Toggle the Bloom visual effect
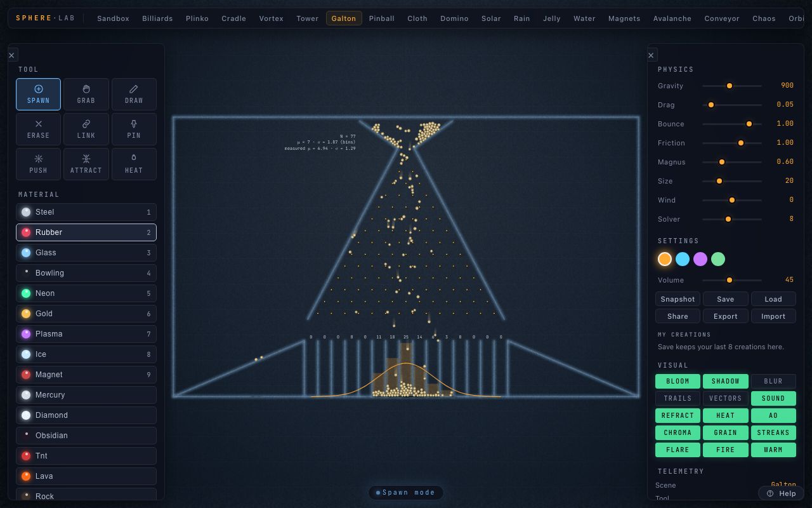This screenshot has height=508, width=812. [x=678, y=381]
